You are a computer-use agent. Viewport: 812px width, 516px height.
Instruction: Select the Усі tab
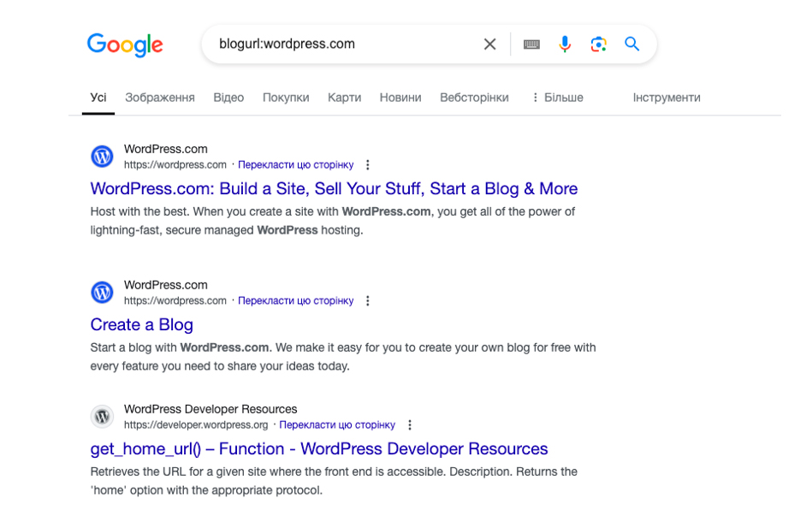pyautogui.click(x=98, y=98)
